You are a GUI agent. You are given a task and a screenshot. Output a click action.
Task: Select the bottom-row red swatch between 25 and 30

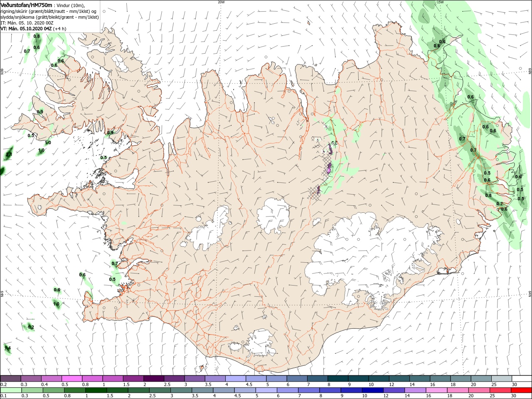click(x=500, y=390)
